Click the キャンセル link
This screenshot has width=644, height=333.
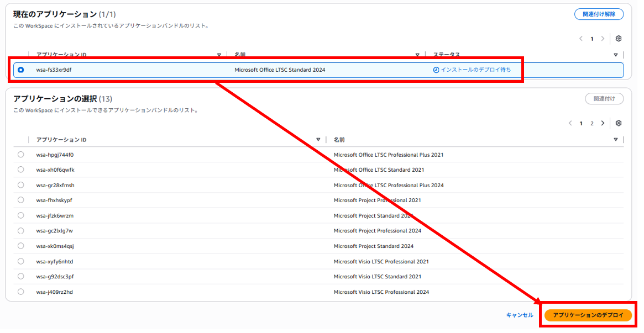click(x=520, y=315)
